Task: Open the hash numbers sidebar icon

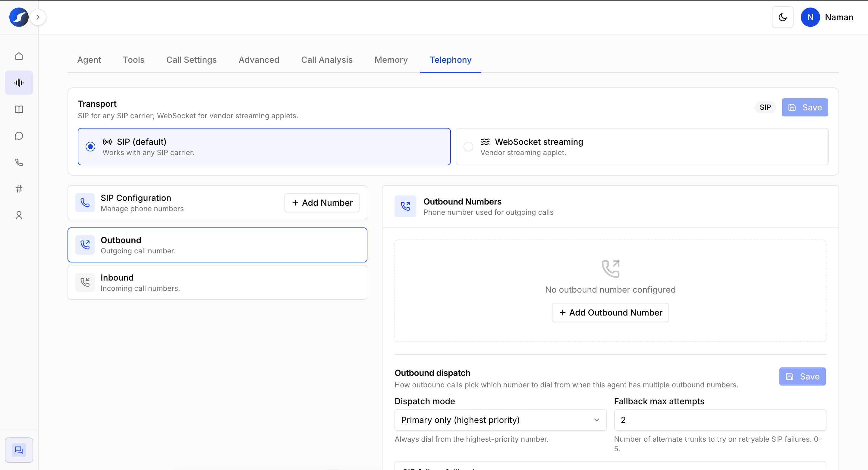Action: [19, 189]
